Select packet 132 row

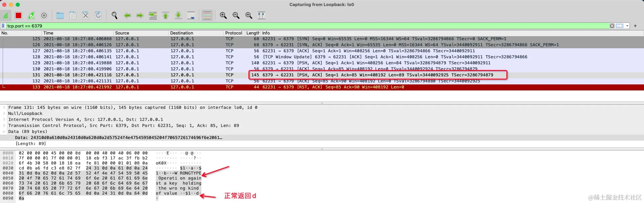[x=322, y=81]
